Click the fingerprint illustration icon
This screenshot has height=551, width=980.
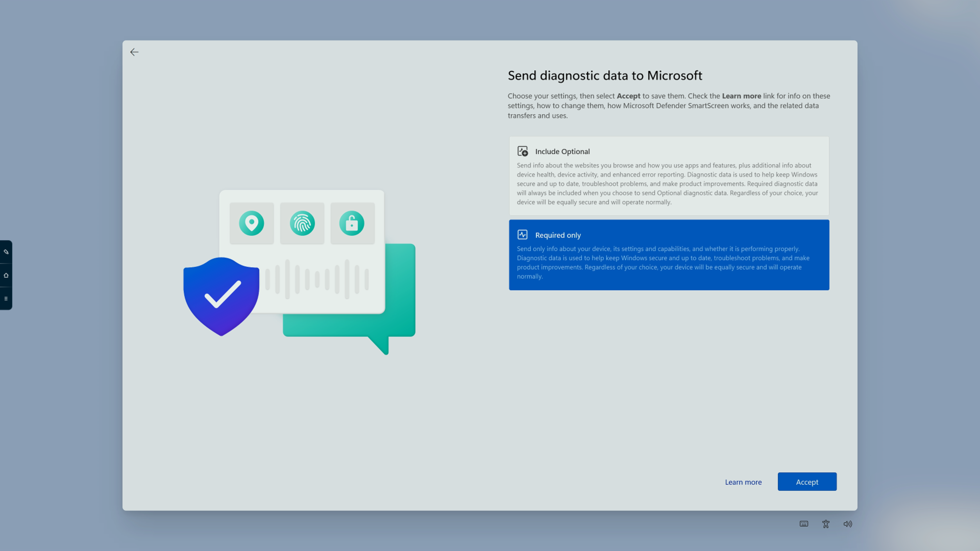coord(302,223)
